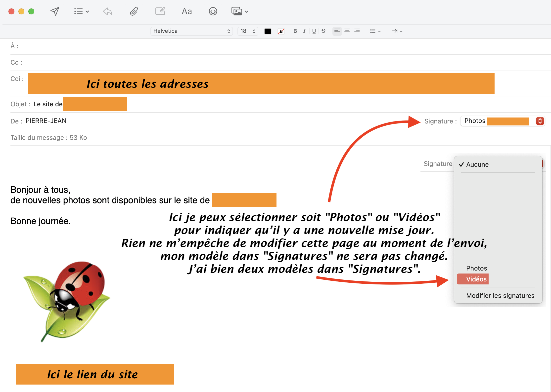The height and width of the screenshot is (392, 551).
Task: Click the send message paper plane icon
Action: (55, 11)
